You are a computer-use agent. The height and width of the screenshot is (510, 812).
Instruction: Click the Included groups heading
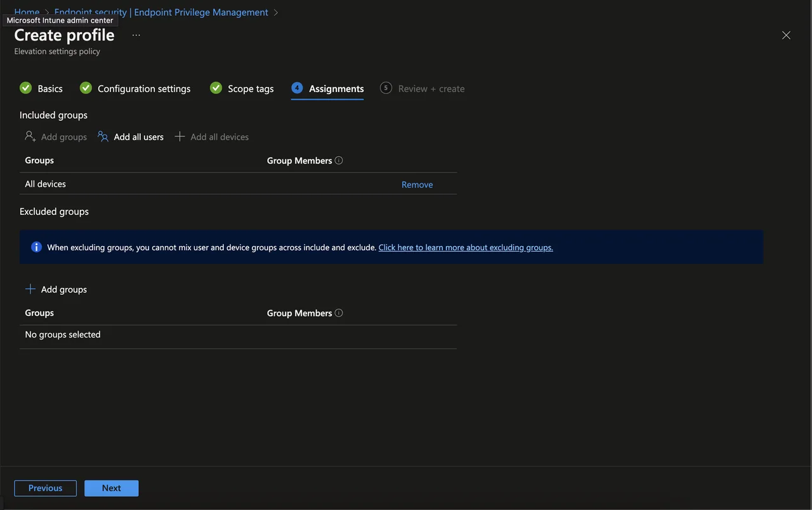53,115
